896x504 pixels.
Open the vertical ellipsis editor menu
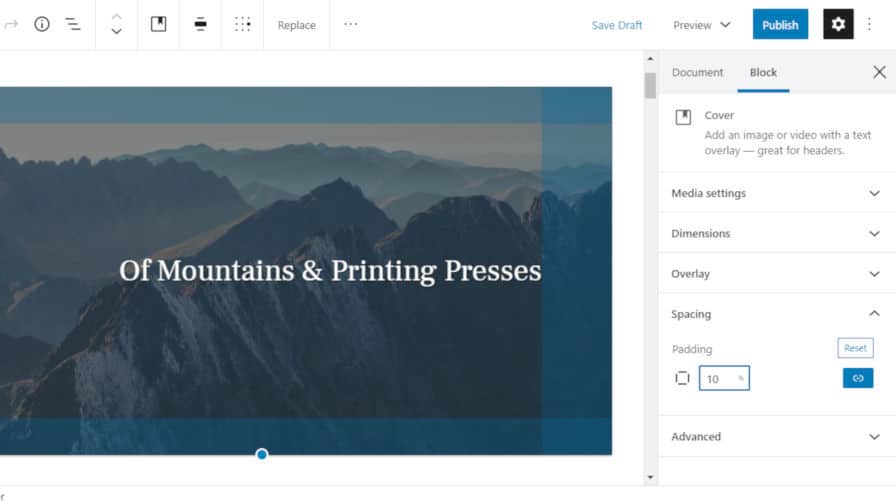tap(869, 24)
